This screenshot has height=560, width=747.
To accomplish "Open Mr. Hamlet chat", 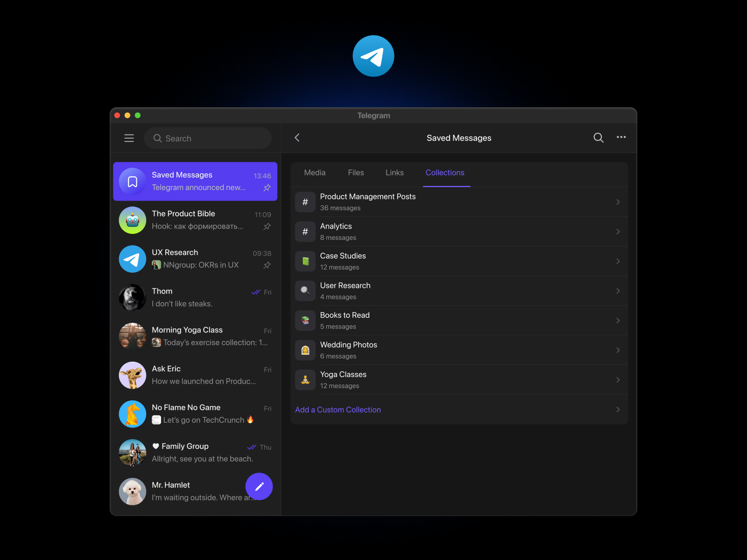I will pos(195,491).
